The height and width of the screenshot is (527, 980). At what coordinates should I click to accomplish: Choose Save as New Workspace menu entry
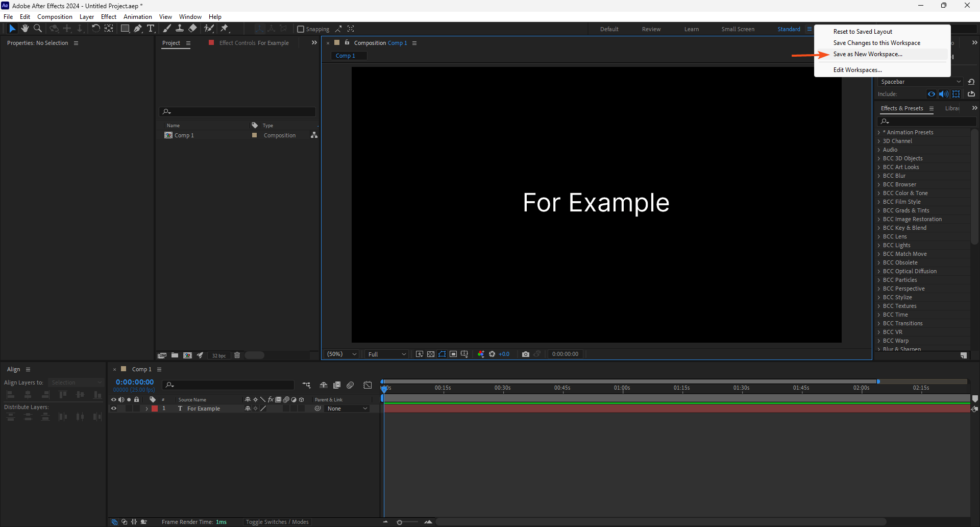point(868,54)
